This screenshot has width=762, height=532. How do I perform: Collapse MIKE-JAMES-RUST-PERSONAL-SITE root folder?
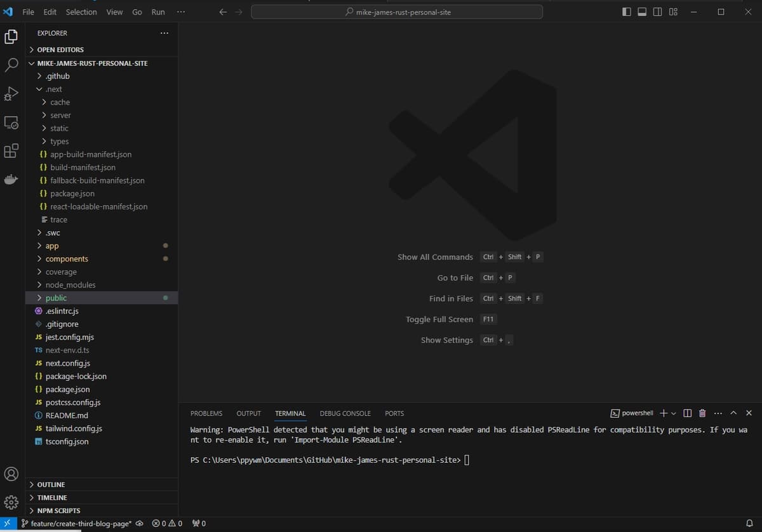tap(102, 63)
